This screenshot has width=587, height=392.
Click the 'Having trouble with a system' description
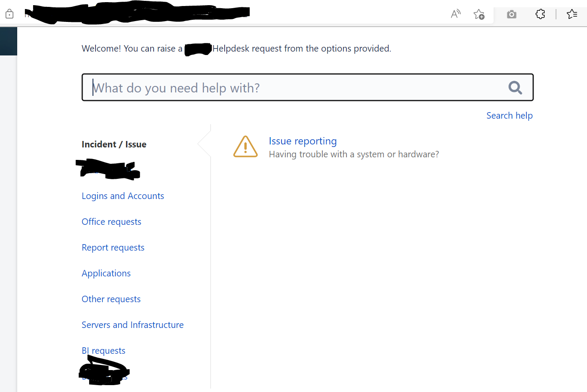[354, 154]
